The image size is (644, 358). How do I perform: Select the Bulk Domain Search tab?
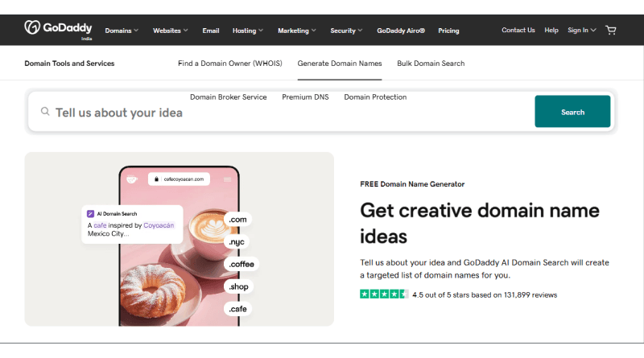pyautogui.click(x=431, y=64)
